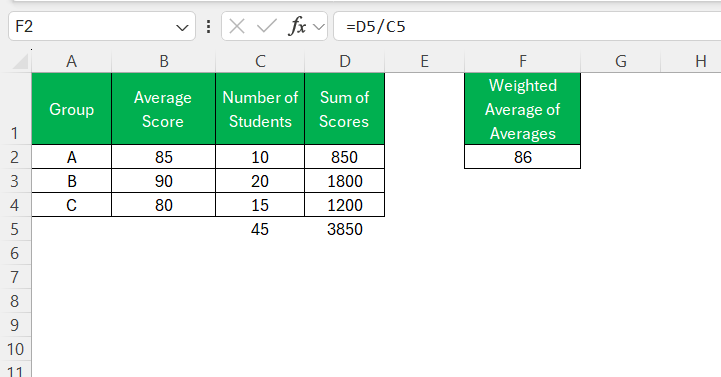Image resolution: width=721 pixels, height=377 pixels.
Task: Select row 4 header
Action: click(x=16, y=205)
